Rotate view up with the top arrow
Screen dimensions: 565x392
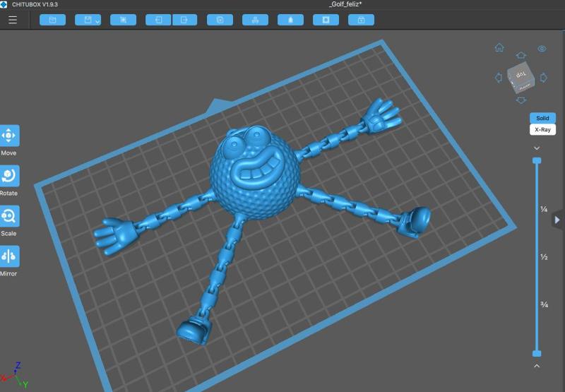521,55
